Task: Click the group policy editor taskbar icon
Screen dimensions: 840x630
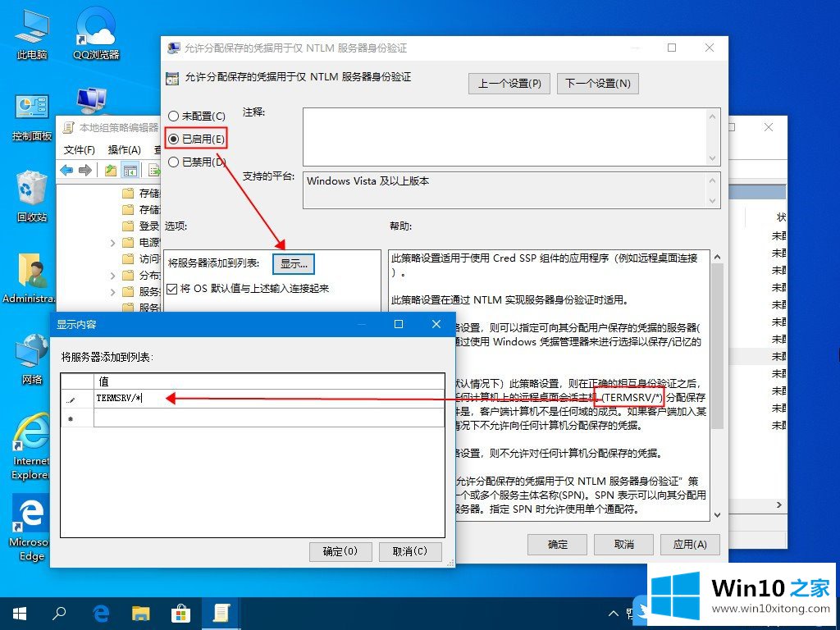Action: point(221,614)
